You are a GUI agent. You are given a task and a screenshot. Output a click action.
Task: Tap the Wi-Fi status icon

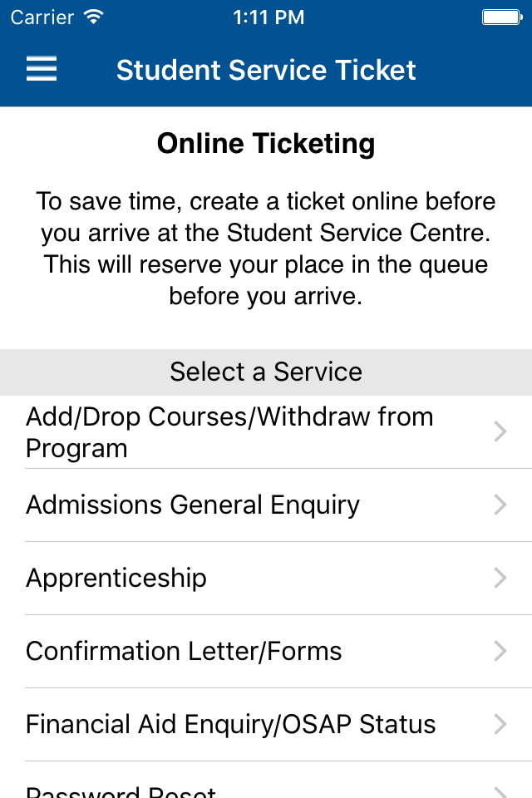94,17
